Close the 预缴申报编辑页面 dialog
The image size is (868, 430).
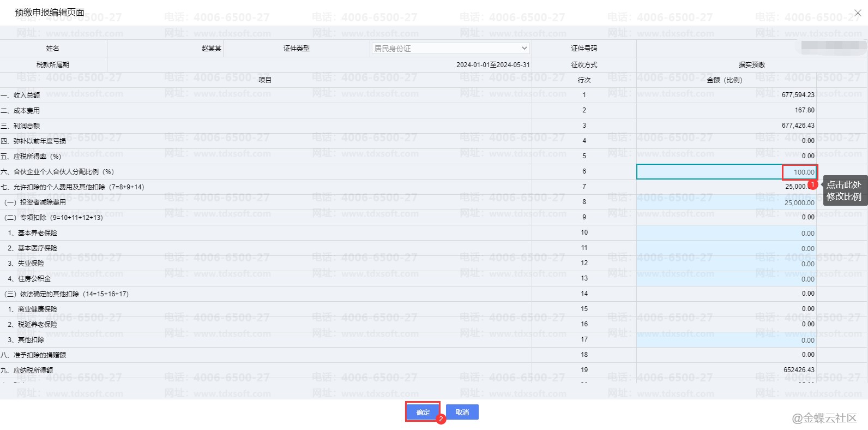[858, 13]
